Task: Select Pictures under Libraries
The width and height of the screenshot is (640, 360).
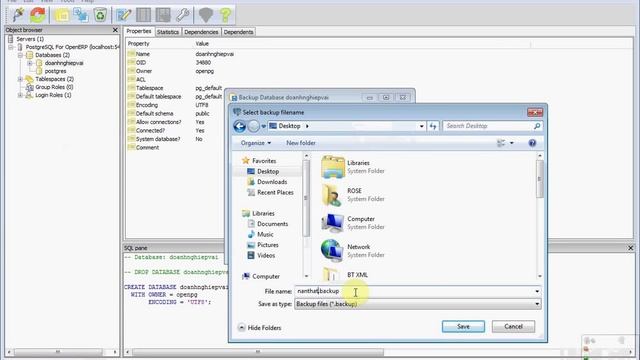Action: pyautogui.click(x=263, y=245)
